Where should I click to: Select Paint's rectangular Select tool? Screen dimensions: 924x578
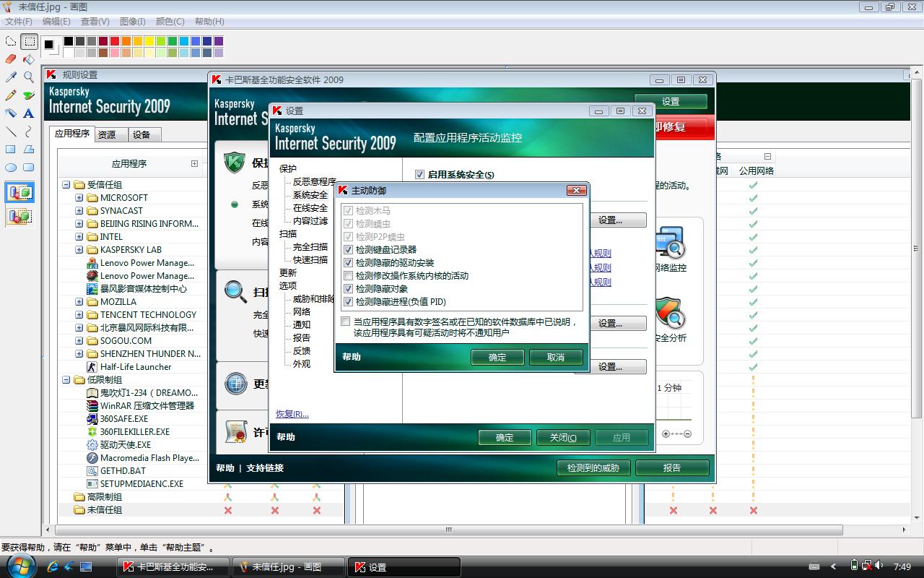point(29,41)
